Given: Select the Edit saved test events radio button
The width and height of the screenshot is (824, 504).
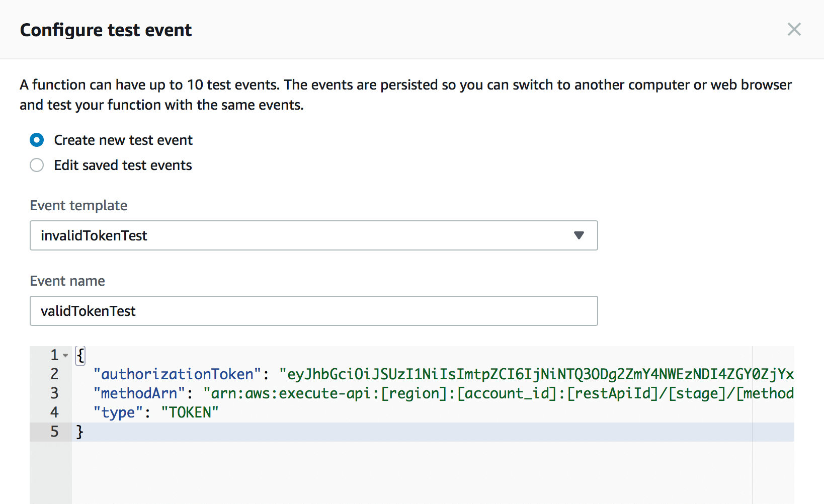Looking at the screenshot, I should [37, 165].
